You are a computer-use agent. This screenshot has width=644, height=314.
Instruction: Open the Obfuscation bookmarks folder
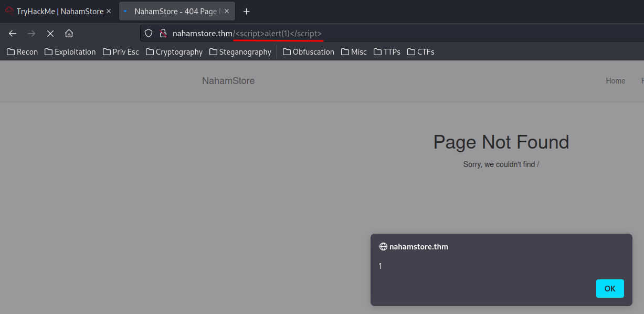click(309, 51)
